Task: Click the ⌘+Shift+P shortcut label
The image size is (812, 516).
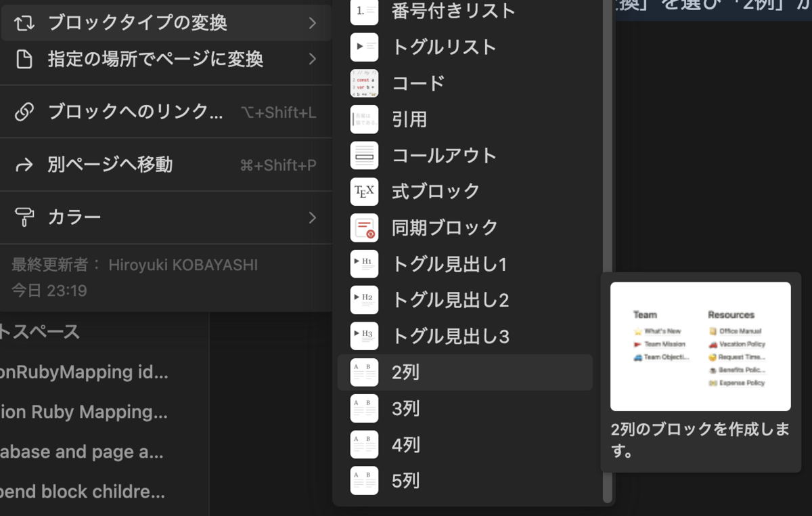Action: tap(278, 165)
